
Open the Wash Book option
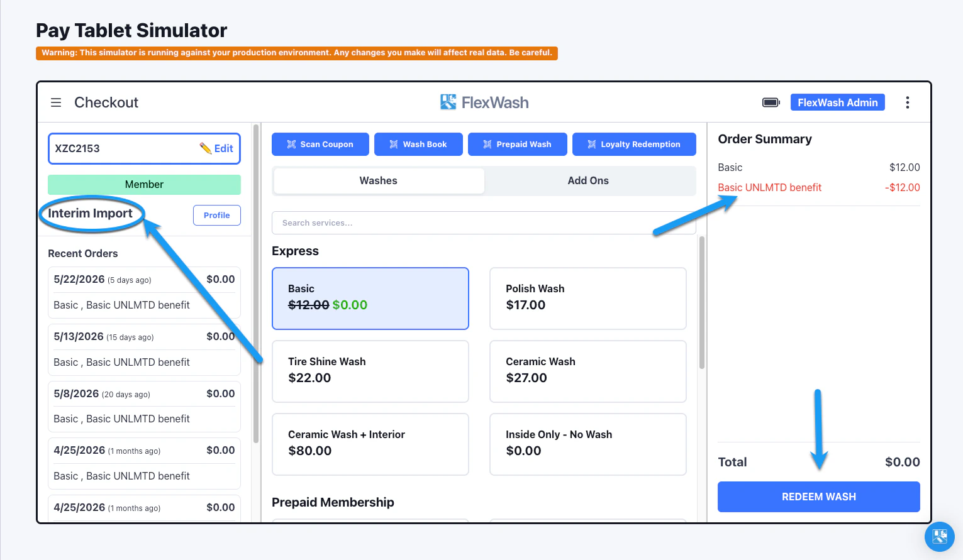[418, 144]
